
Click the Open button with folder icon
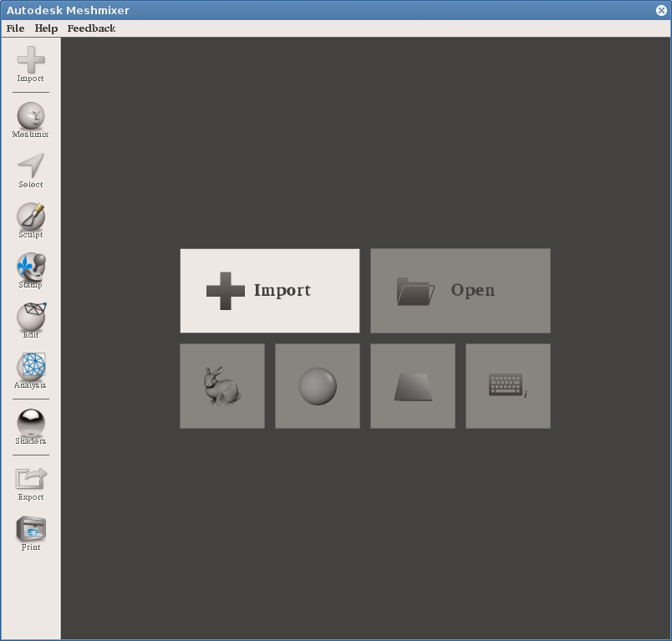pos(461,291)
